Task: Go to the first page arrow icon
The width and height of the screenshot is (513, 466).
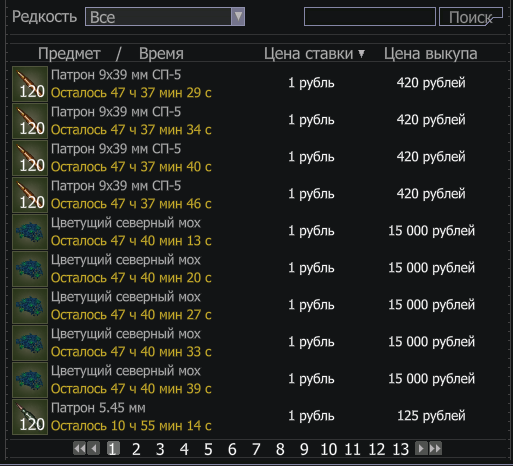Action: pyautogui.click(x=79, y=448)
